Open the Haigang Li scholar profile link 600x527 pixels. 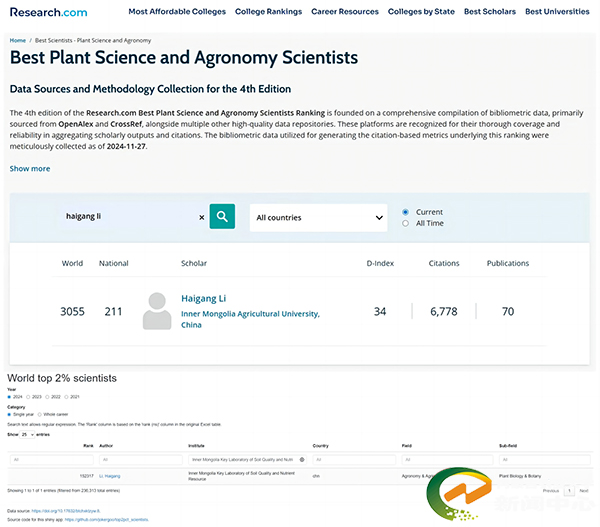pos(205,299)
